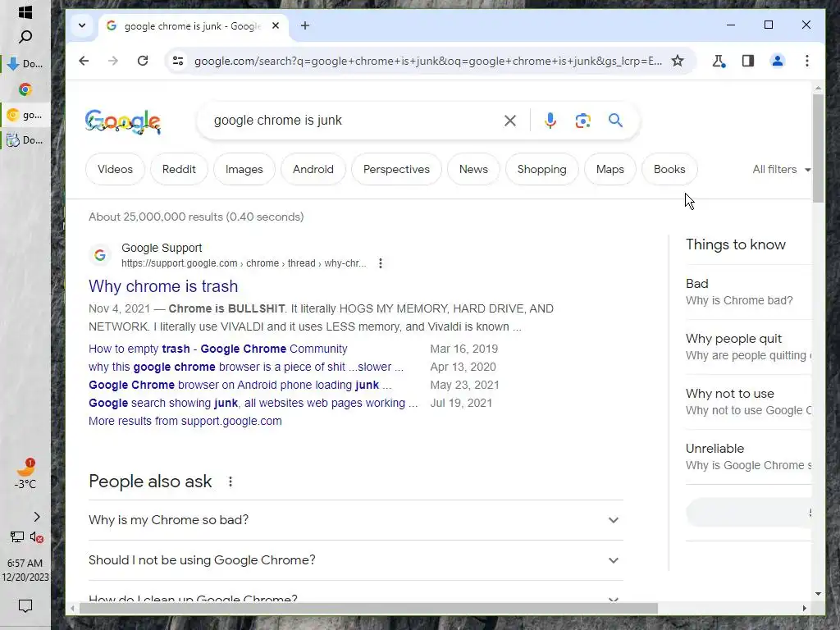Open 'Google search showing junk' link
The height and width of the screenshot is (630, 840).
tap(253, 403)
